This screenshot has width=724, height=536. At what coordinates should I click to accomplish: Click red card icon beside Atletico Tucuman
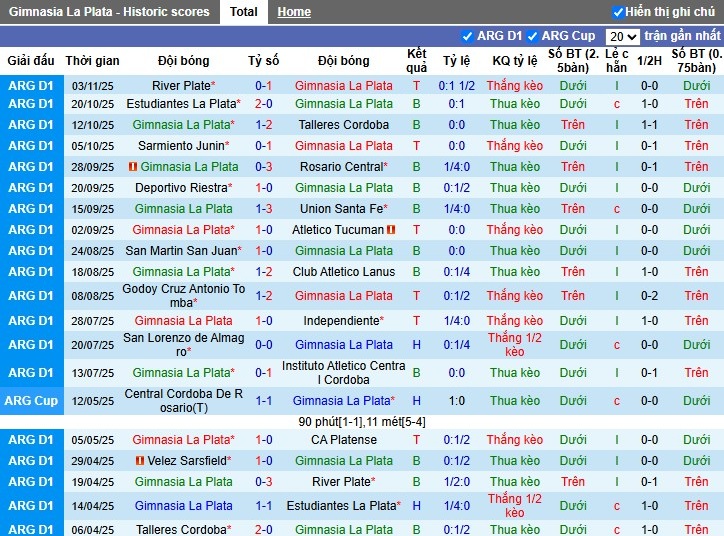(x=391, y=229)
